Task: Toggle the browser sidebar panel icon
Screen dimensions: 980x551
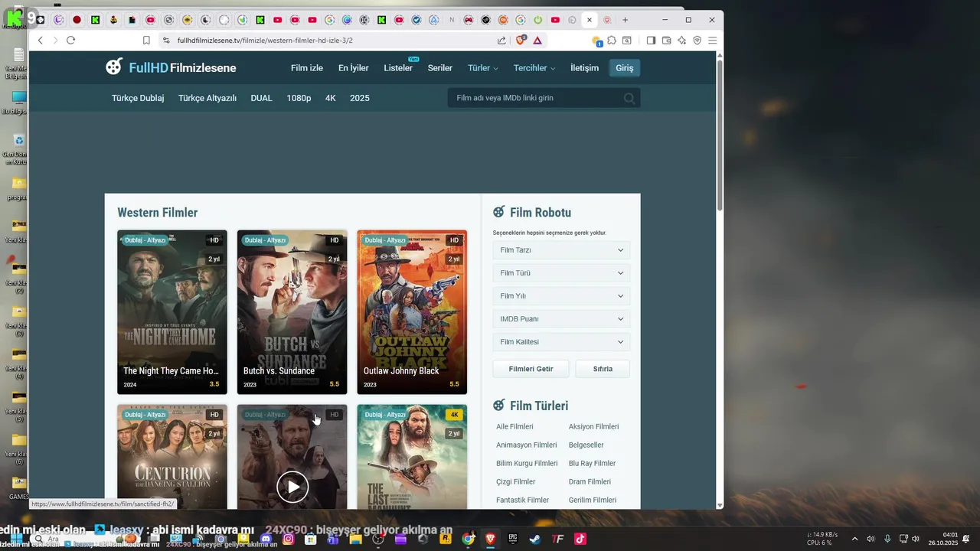Action: 651,41
